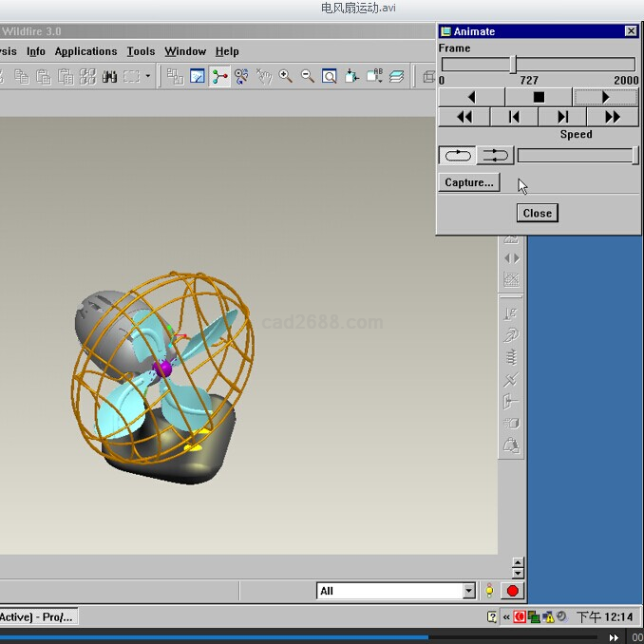Click the zoom out magnifier icon
Image resolution: width=644 pixels, height=644 pixels.
point(307,77)
